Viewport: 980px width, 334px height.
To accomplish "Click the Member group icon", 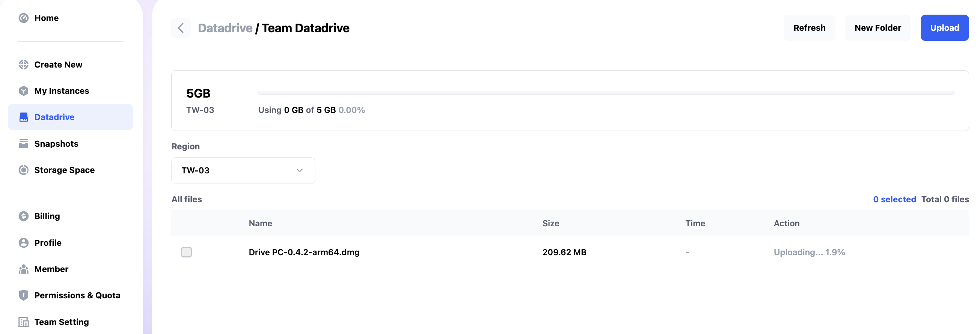I will 24,269.
